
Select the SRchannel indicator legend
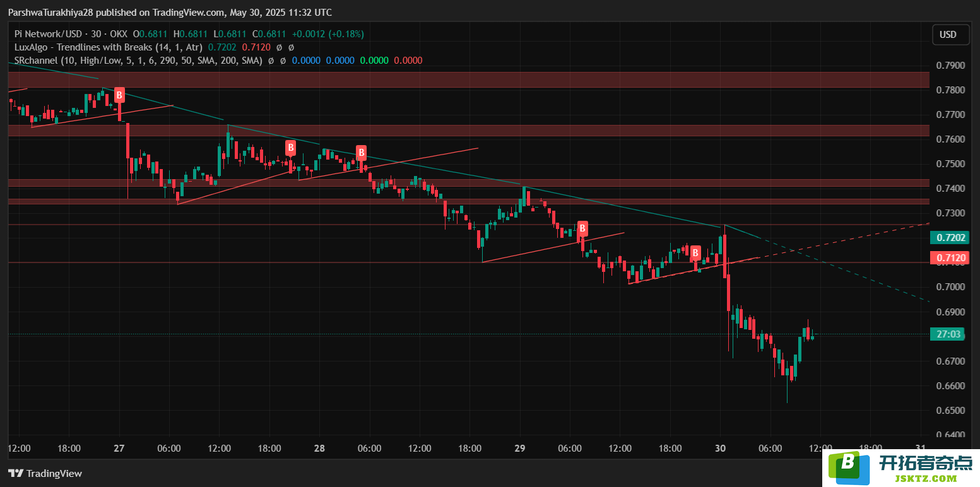pos(138,61)
